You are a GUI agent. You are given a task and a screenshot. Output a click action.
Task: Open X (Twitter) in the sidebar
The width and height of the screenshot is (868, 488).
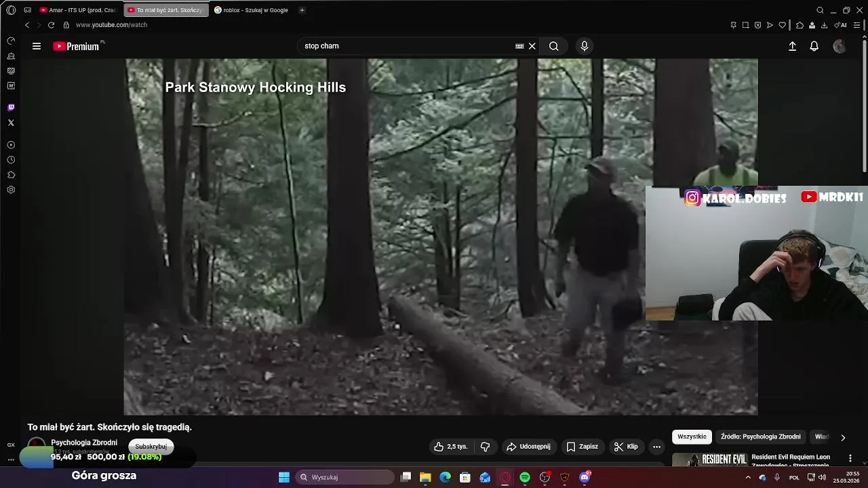pyautogui.click(x=11, y=123)
